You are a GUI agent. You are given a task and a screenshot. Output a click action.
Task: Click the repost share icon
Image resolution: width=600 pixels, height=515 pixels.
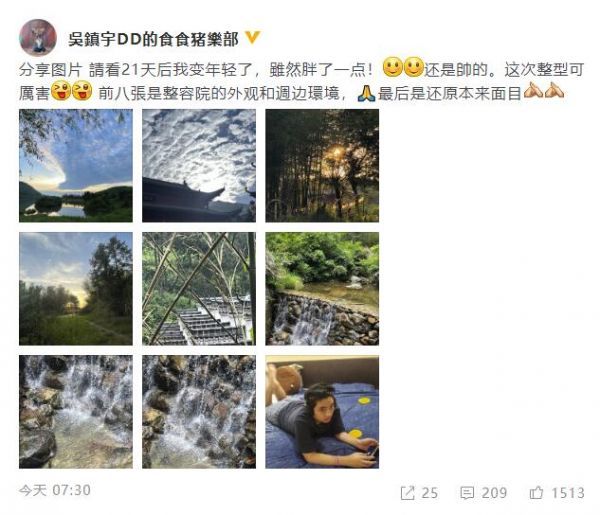(x=407, y=492)
